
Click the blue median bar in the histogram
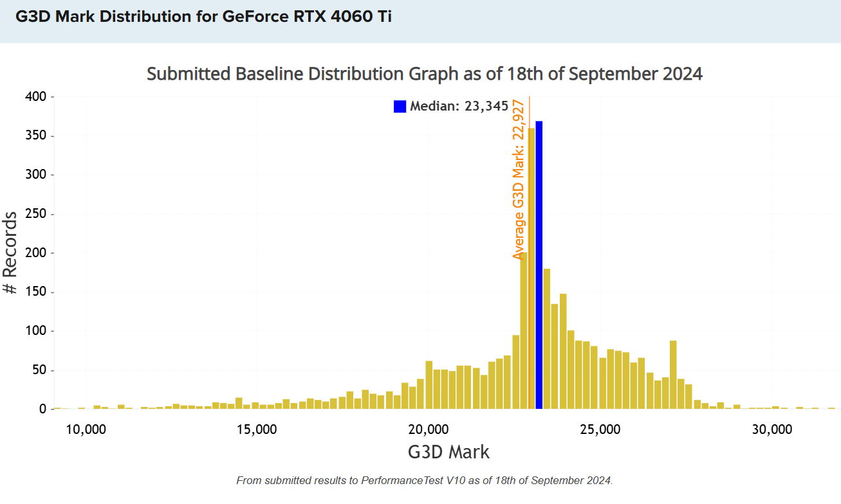coord(539,265)
